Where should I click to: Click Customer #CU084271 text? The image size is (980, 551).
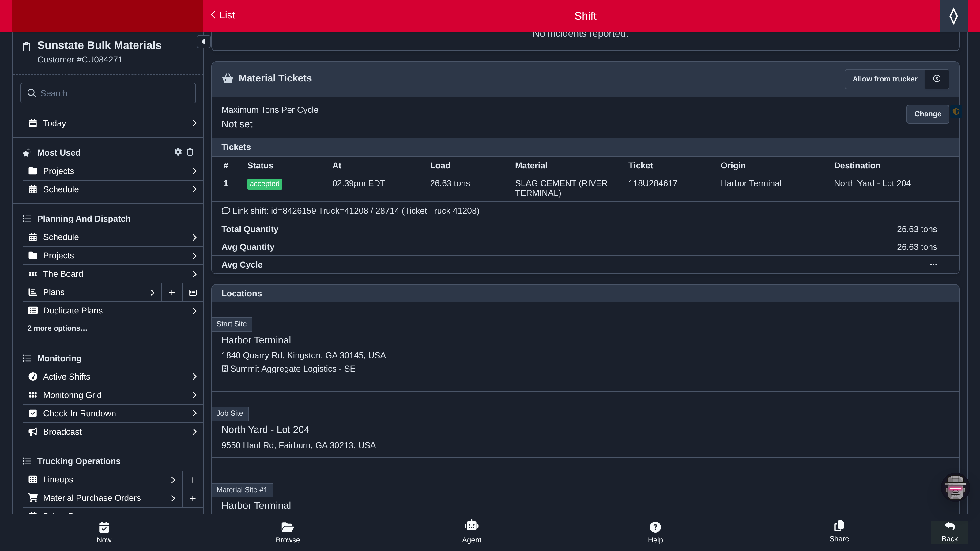point(80,60)
